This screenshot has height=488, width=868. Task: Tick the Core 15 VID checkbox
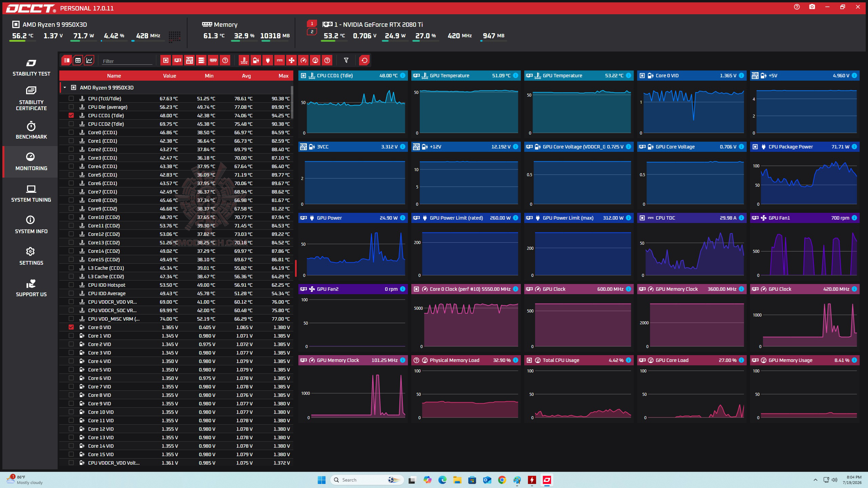(x=71, y=454)
